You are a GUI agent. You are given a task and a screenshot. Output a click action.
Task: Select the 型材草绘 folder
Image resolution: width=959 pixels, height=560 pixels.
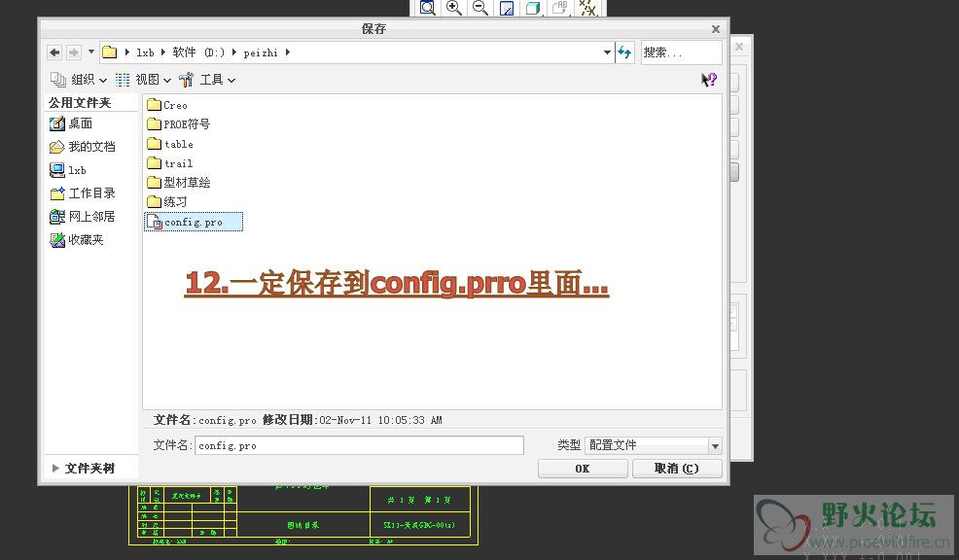(179, 182)
